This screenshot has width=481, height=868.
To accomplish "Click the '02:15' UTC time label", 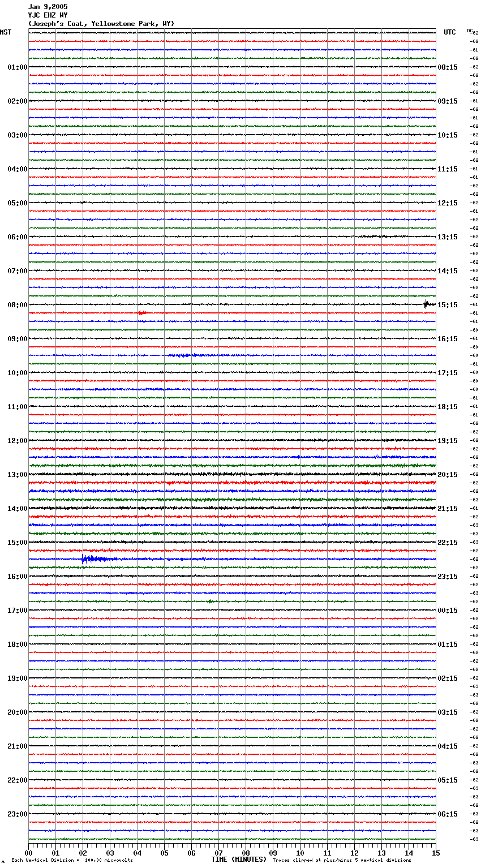I will [448, 678].
